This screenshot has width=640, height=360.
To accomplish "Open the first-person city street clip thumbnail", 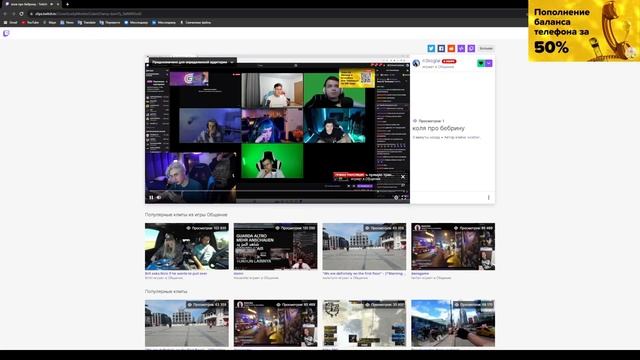I will (x=453, y=323).
